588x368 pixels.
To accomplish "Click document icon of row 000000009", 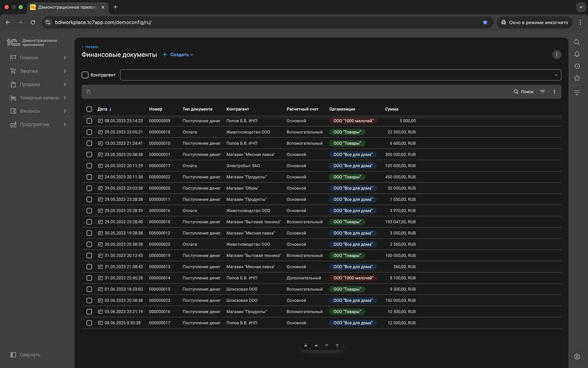I will coord(100,121).
